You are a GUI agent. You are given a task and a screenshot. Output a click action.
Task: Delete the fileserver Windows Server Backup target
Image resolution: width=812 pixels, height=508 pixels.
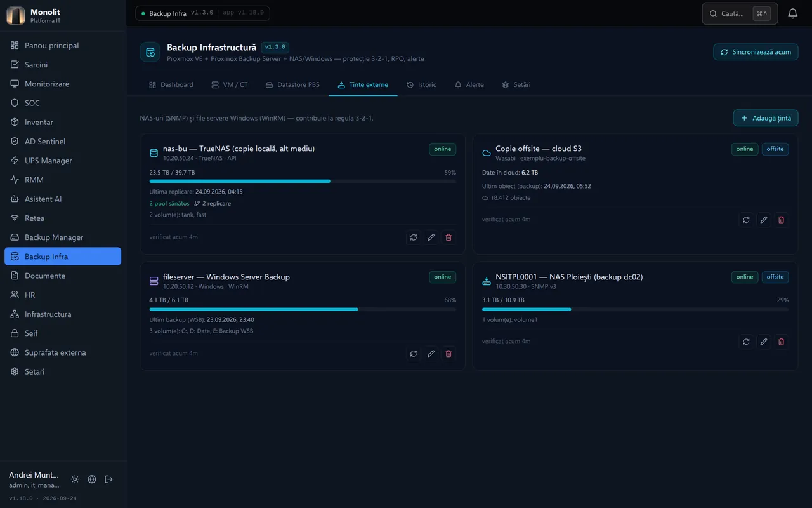pos(449,354)
